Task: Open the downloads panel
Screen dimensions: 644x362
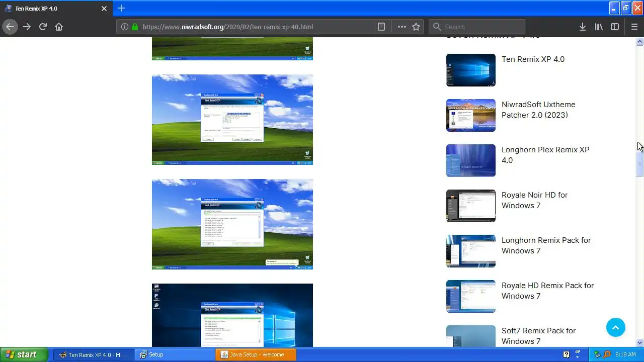Action: [583, 27]
